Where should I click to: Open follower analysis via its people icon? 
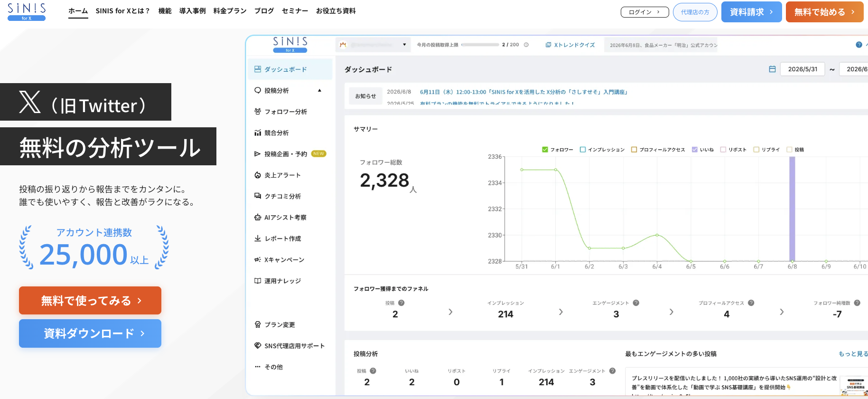[257, 112]
